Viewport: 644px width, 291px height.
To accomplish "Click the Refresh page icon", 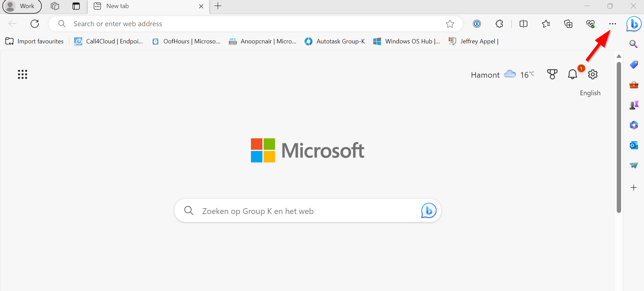I will pos(35,24).
